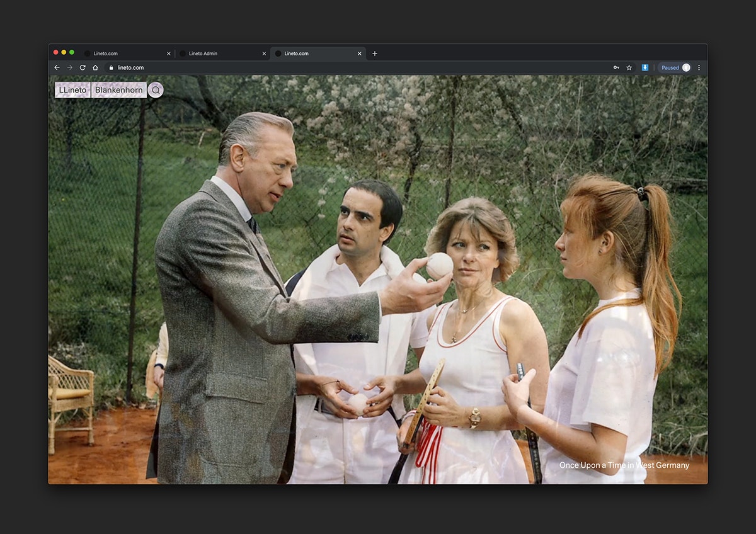Click the browser forward arrow

[x=69, y=67]
